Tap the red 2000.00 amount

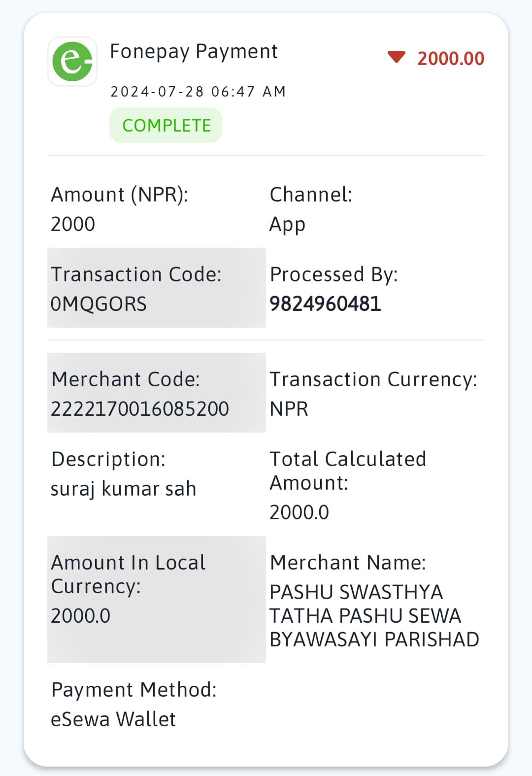pyautogui.click(x=451, y=58)
